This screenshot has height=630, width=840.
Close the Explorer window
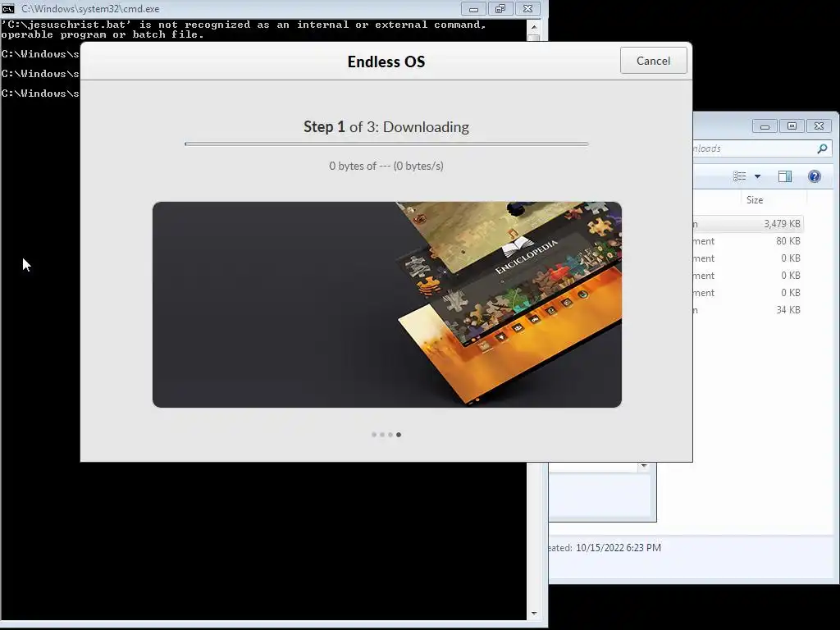point(819,126)
